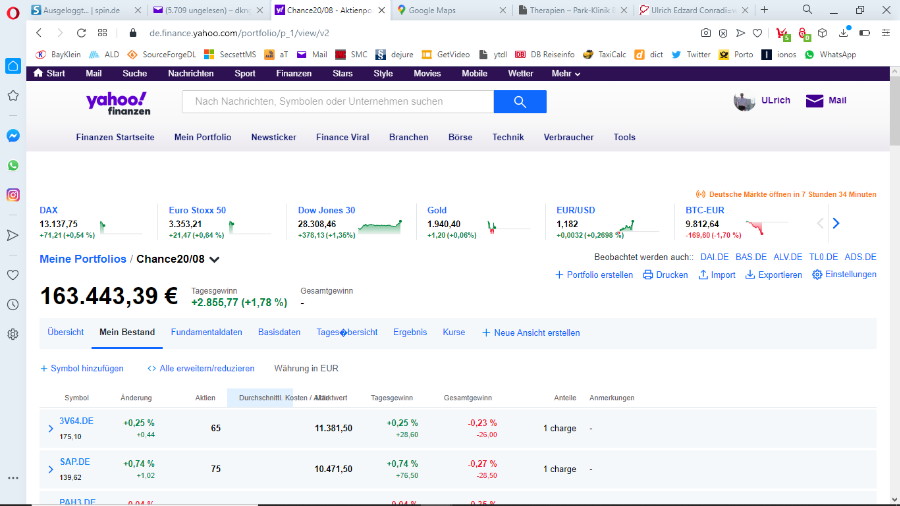Open Mein Portfolio navigation item
The image size is (900, 506).
(x=202, y=137)
